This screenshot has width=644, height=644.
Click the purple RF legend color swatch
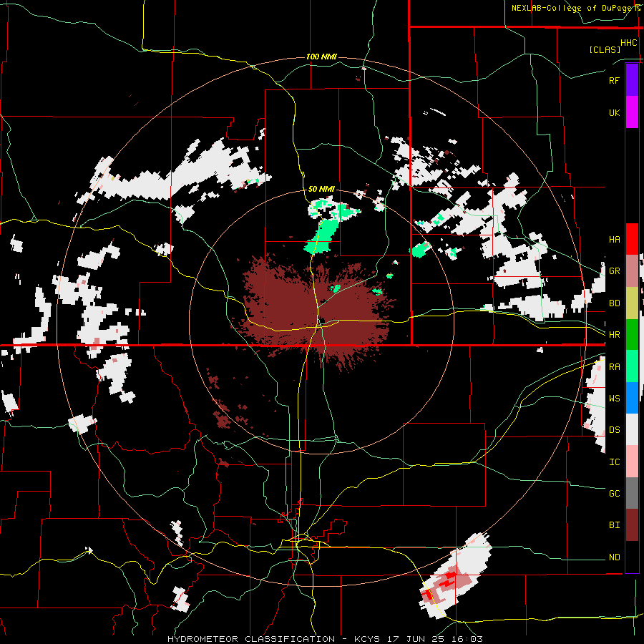point(632,79)
